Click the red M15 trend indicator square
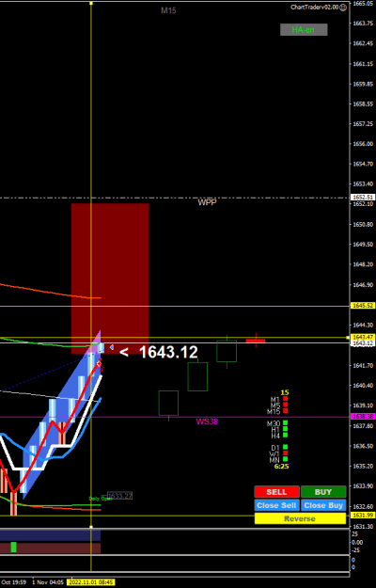 pos(286,411)
